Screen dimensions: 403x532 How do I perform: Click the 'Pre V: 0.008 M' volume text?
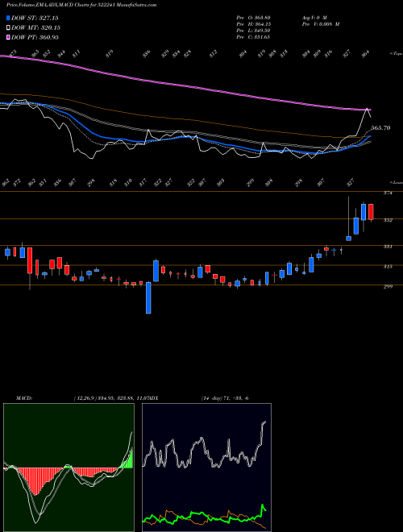click(320, 24)
